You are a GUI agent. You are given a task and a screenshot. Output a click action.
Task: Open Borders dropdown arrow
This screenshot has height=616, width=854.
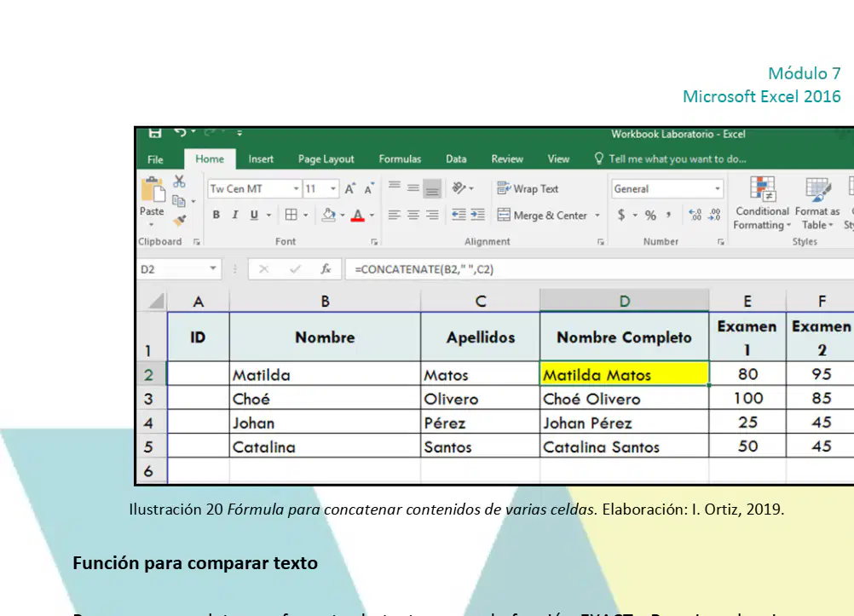[305, 216]
